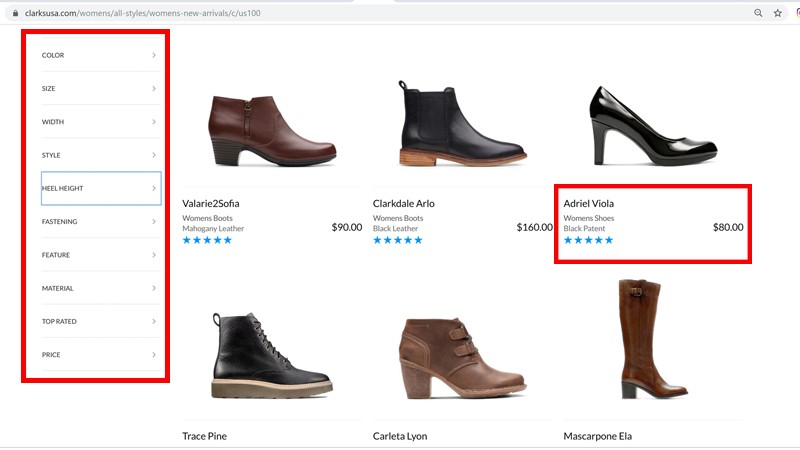
Task: Select the Clarkdale Arlo boot image
Action: 460,125
